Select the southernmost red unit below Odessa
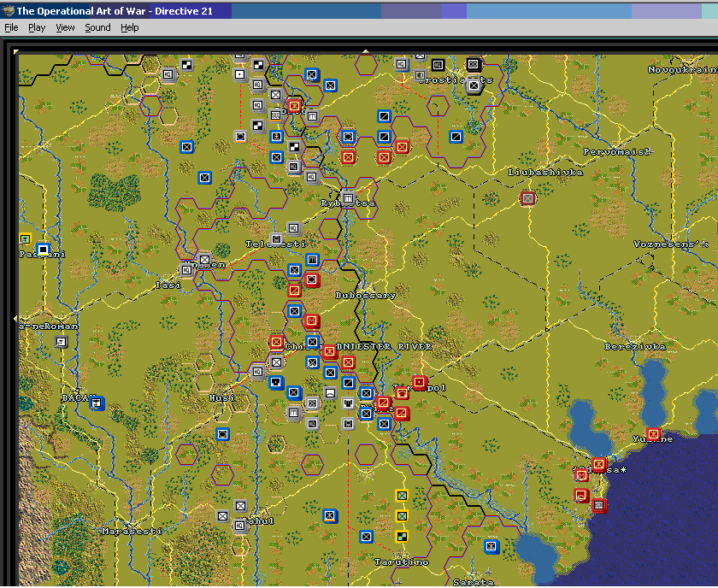Image resolution: width=718 pixels, height=588 pixels. pos(598,505)
